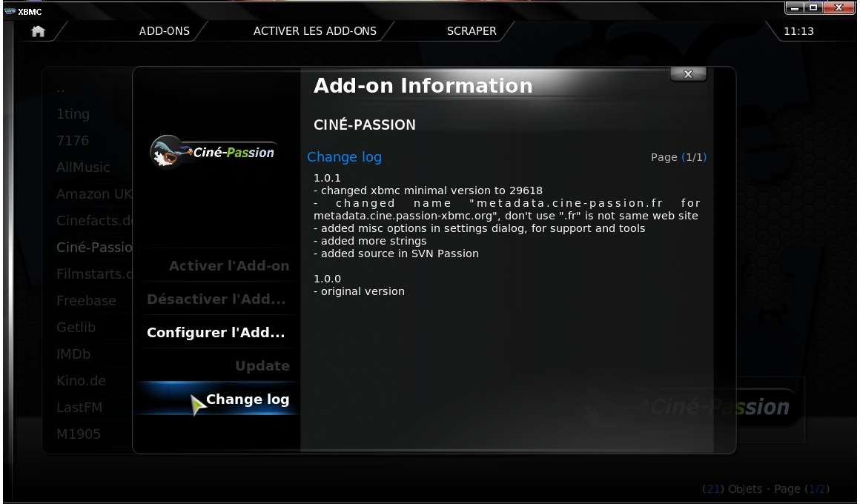Screen dimensions: 860x504
Task: Click Désactiver l'Add... button
Action: point(217,299)
